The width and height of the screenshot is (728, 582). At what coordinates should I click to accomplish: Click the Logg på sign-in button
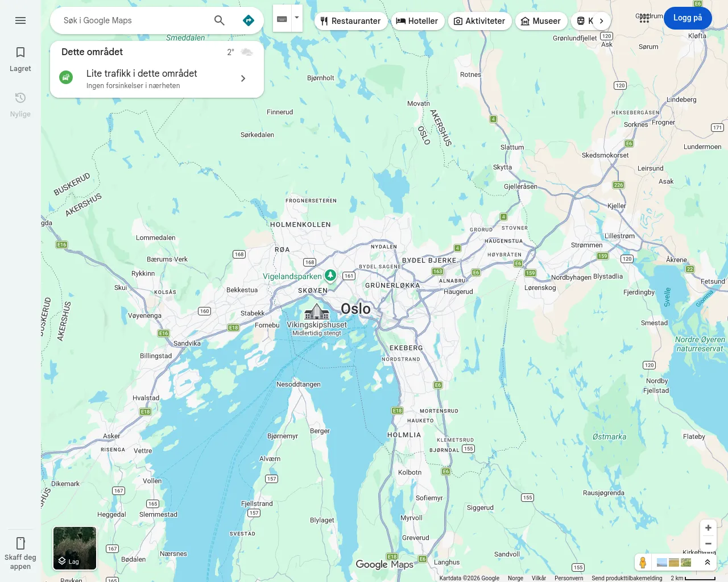(x=688, y=18)
